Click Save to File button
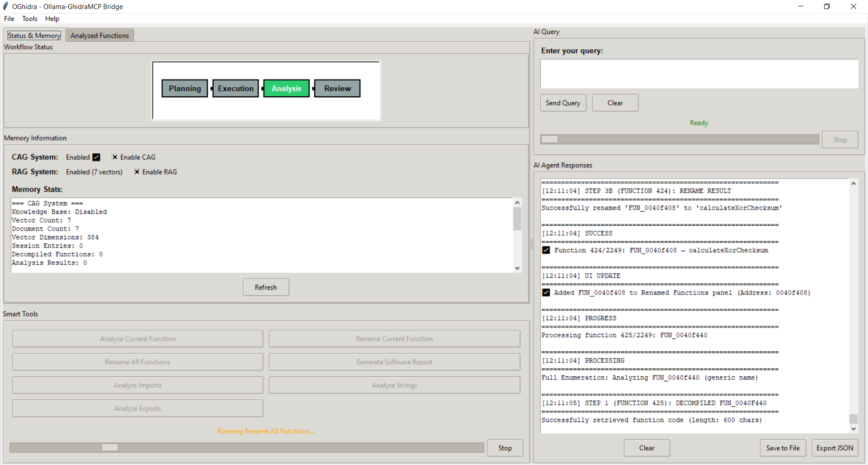The width and height of the screenshot is (868, 465). (783, 448)
